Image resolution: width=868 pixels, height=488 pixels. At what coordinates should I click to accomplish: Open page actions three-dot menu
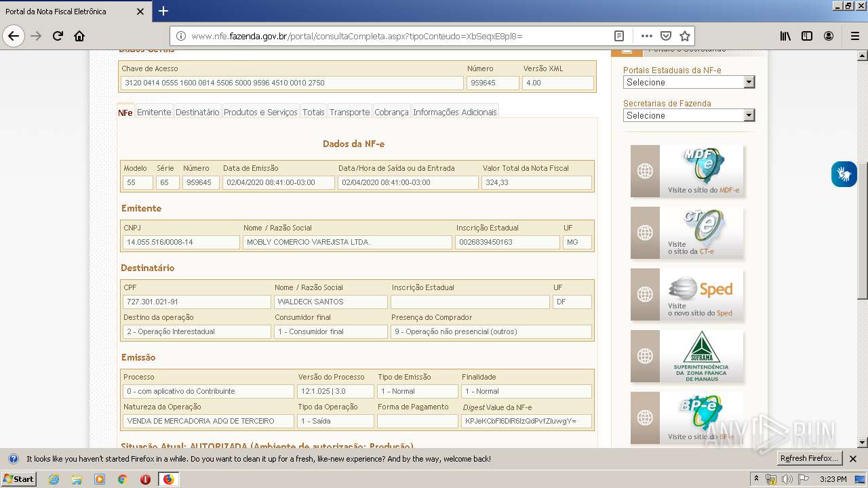[x=646, y=36]
